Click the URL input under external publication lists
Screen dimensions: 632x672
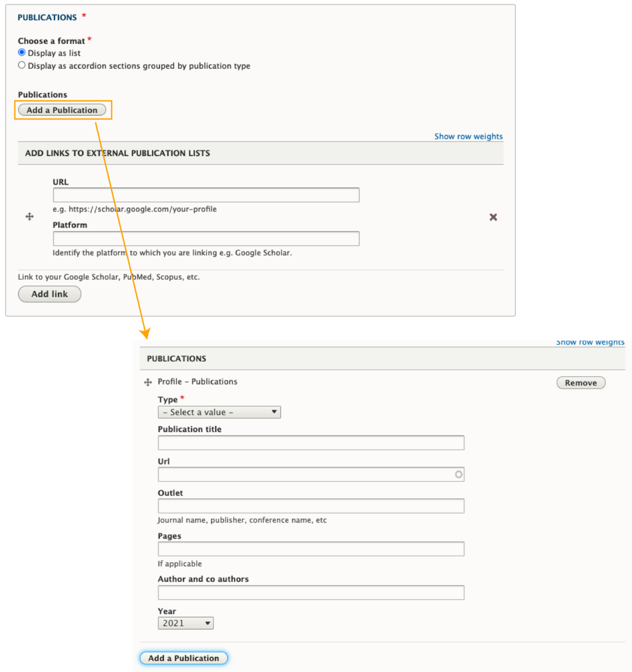206,194
